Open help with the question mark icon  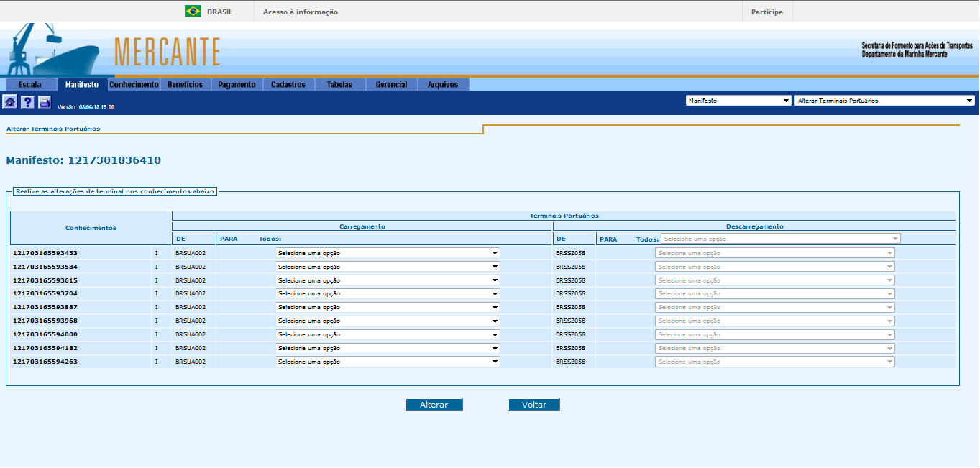tap(27, 102)
